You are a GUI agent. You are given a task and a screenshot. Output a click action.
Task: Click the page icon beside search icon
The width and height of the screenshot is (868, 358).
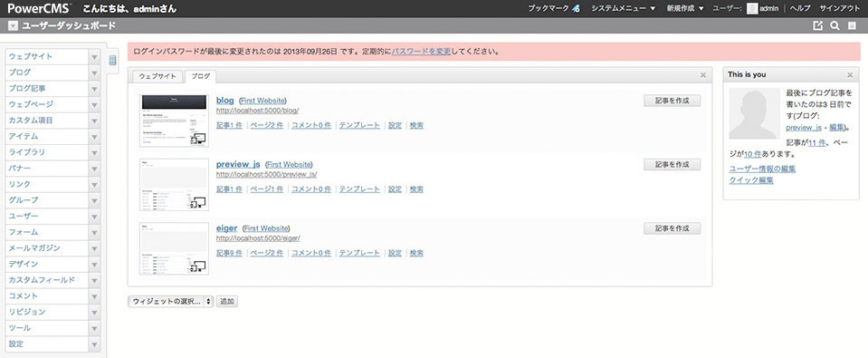pos(852,25)
